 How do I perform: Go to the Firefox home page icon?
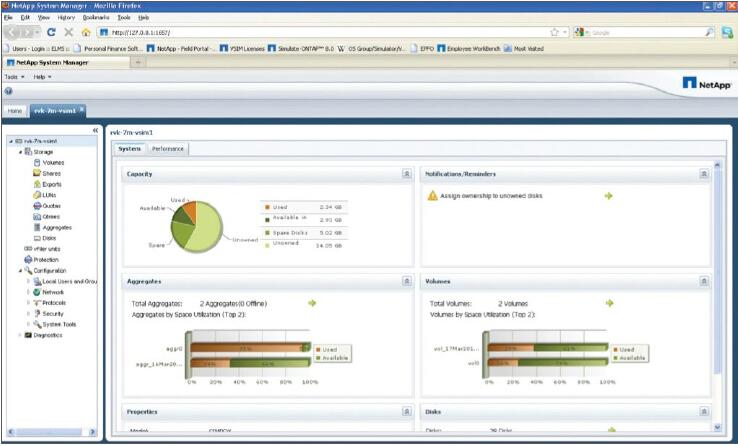click(x=86, y=32)
